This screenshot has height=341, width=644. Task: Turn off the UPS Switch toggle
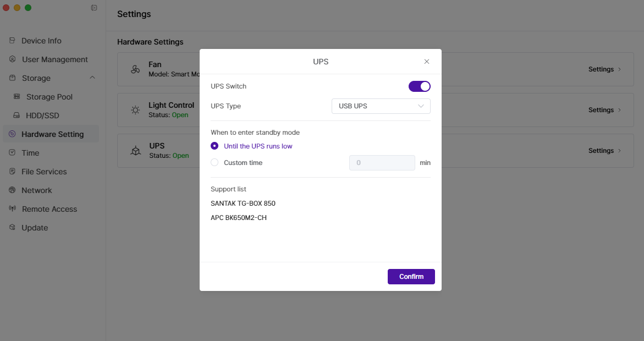pyautogui.click(x=419, y=86)
